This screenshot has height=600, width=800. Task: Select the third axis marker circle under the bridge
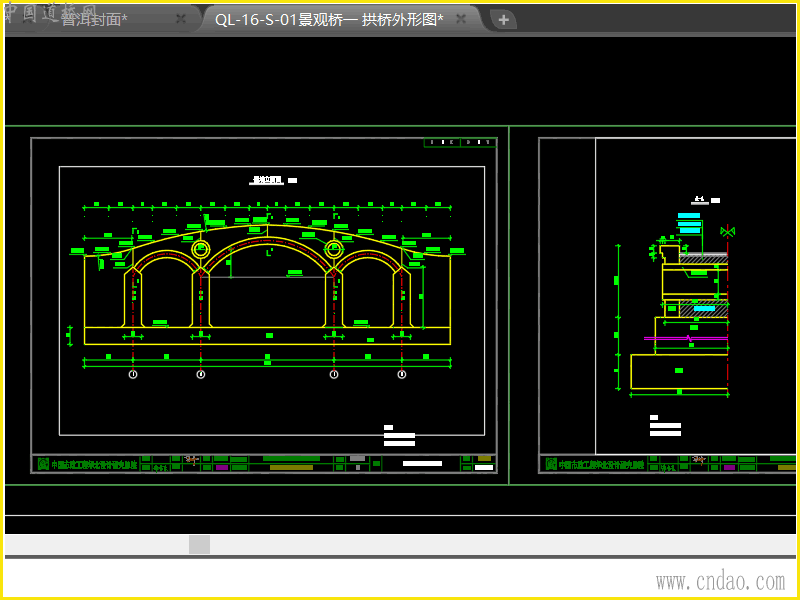tap(333, 374)
